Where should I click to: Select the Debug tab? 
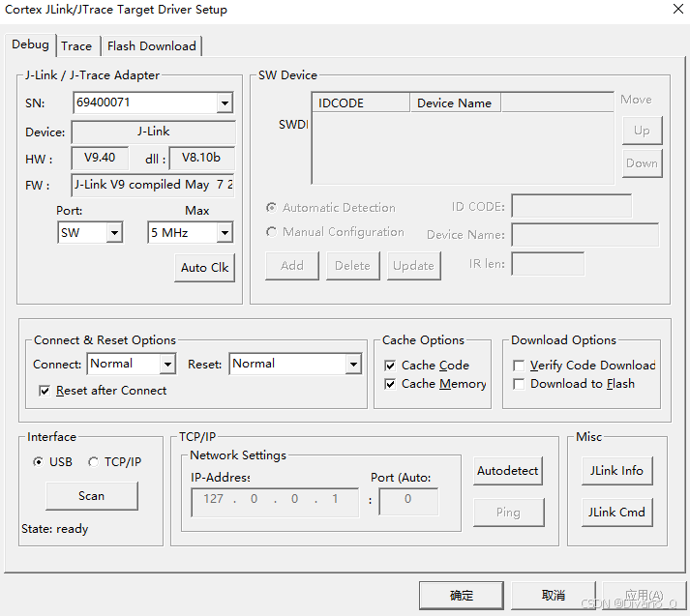30,44
